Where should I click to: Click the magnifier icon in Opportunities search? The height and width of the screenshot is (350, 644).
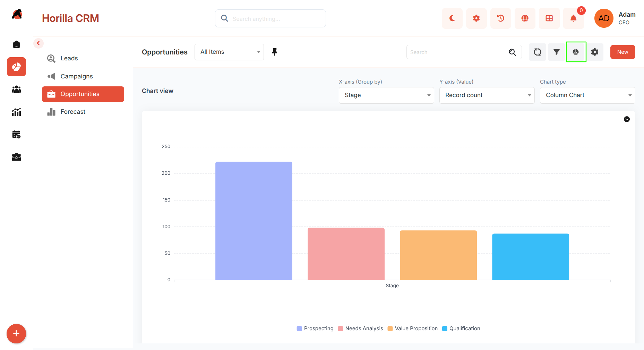coord(512,52)
